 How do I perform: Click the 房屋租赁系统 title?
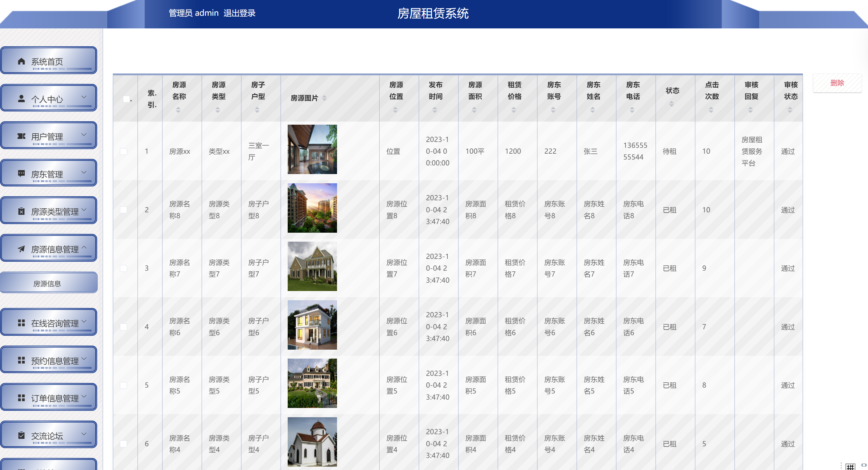point(433,14)
